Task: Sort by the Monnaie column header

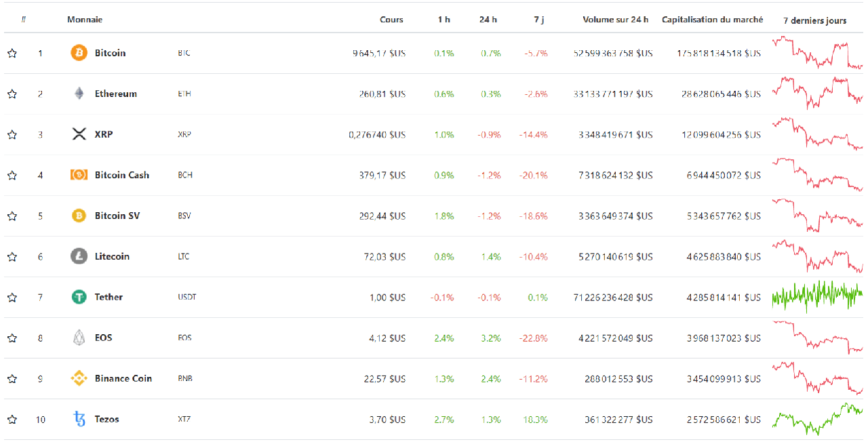Action: [85, 20]
